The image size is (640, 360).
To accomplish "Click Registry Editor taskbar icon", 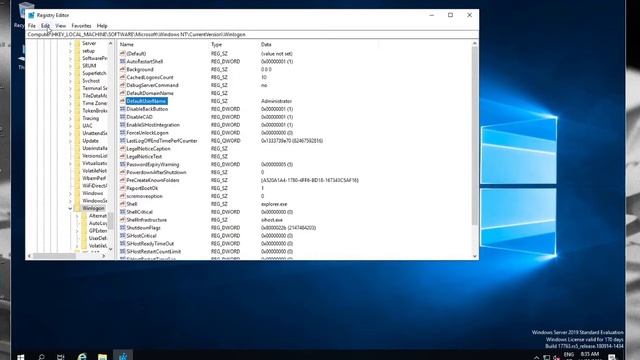I will (123, 356).
